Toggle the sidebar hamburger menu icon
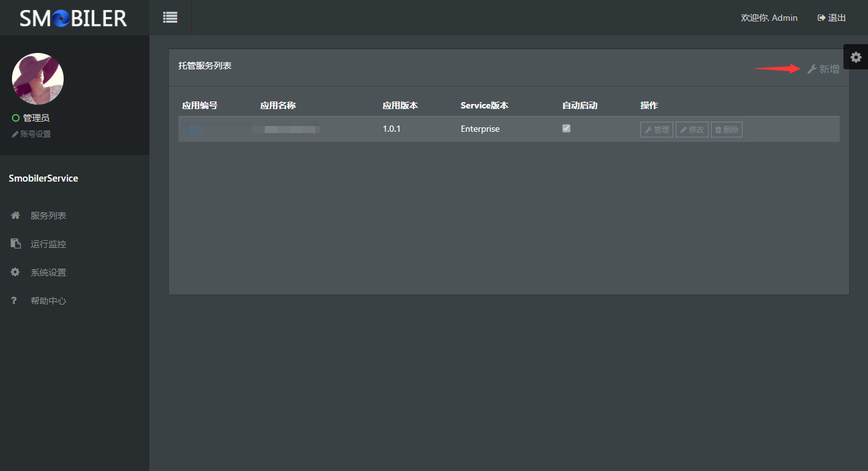The width and height of the screenshot is (868, 471). pyautogui.click(x=170, y=18)
